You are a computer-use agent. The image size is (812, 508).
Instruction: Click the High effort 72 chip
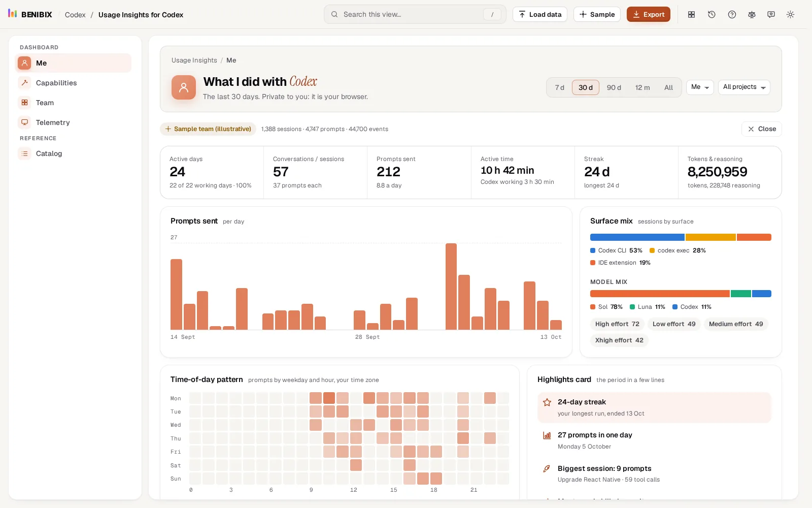coord(617,324)
